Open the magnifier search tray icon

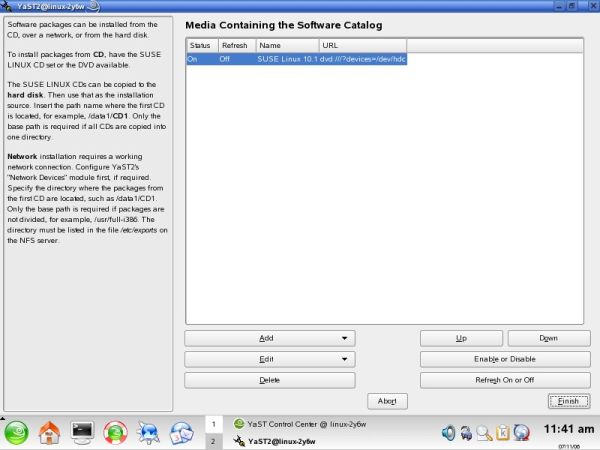tap(484, 433)
